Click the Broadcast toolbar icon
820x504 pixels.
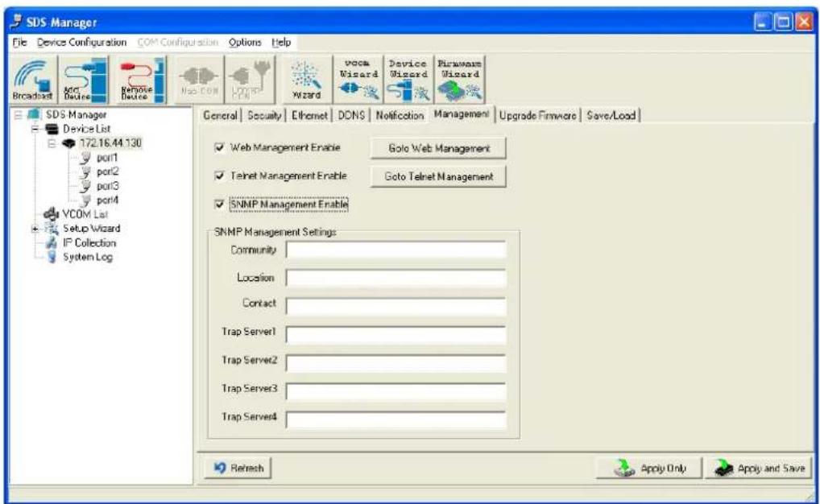34,80
